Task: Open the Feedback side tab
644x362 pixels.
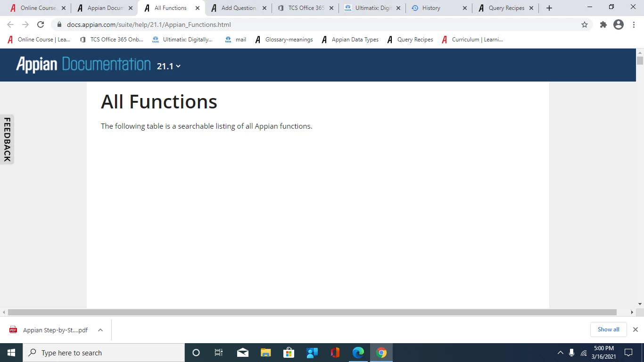Action: (7, 140)
